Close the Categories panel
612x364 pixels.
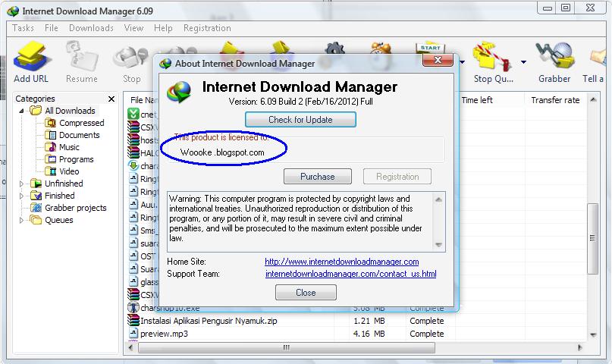tap(111, 99)
